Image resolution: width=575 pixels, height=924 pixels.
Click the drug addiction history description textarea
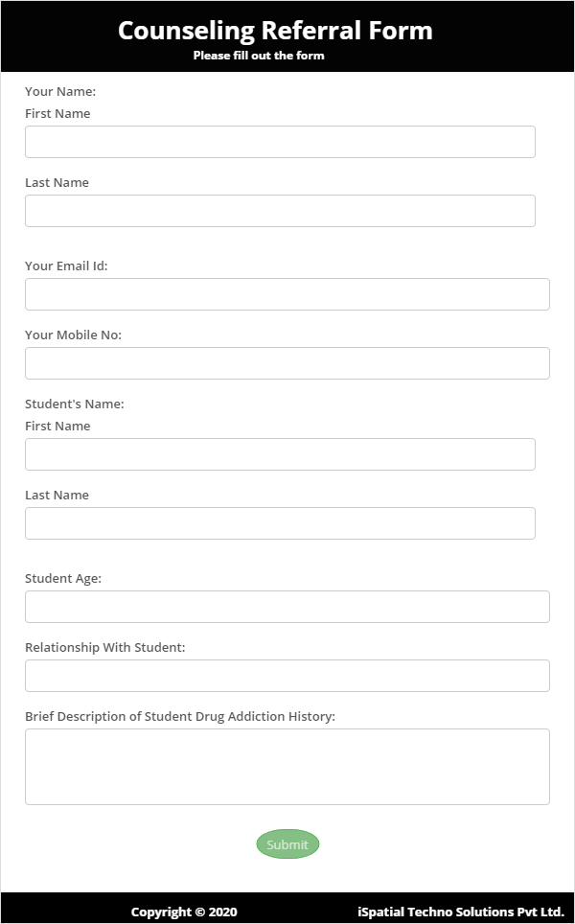click(287, 767)
